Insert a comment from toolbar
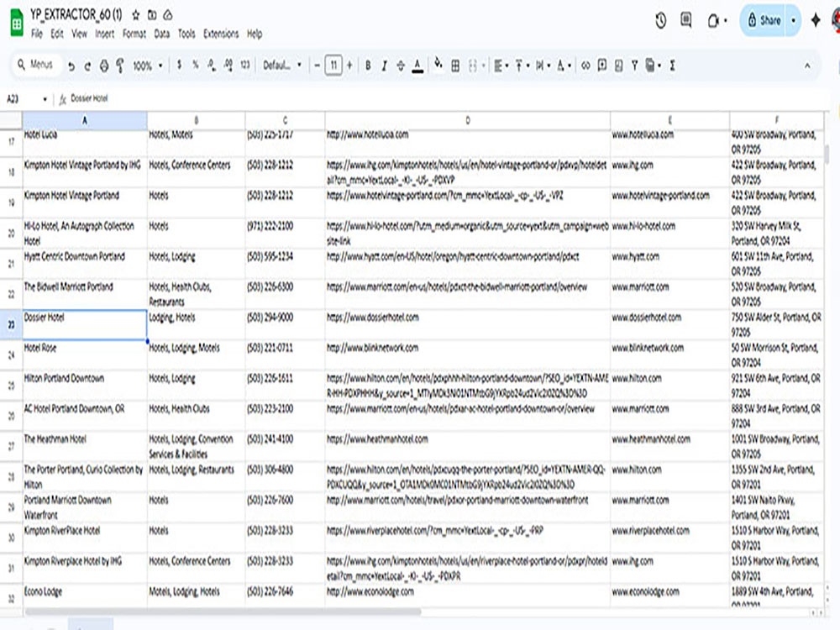 click(x=602, y=66)
